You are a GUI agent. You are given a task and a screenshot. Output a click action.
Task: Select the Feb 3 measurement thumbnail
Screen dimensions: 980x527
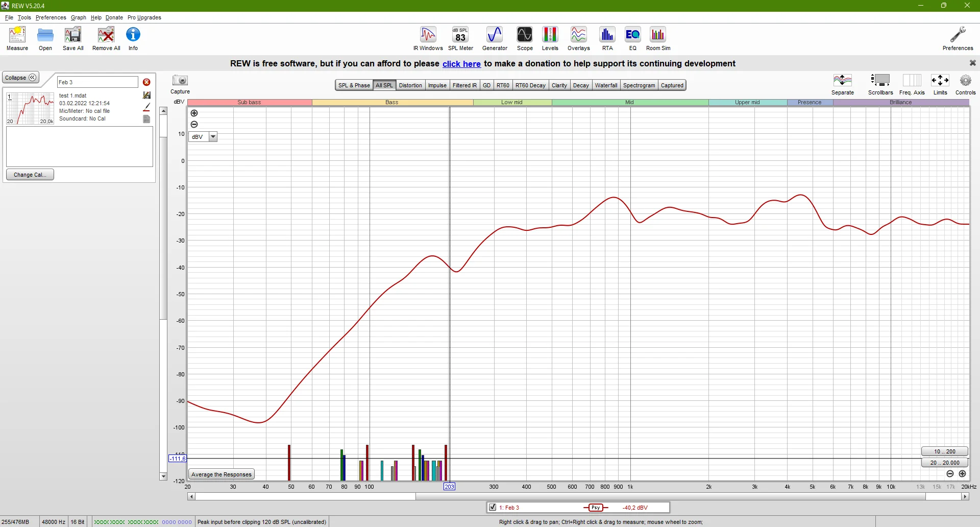pos(31,108)
